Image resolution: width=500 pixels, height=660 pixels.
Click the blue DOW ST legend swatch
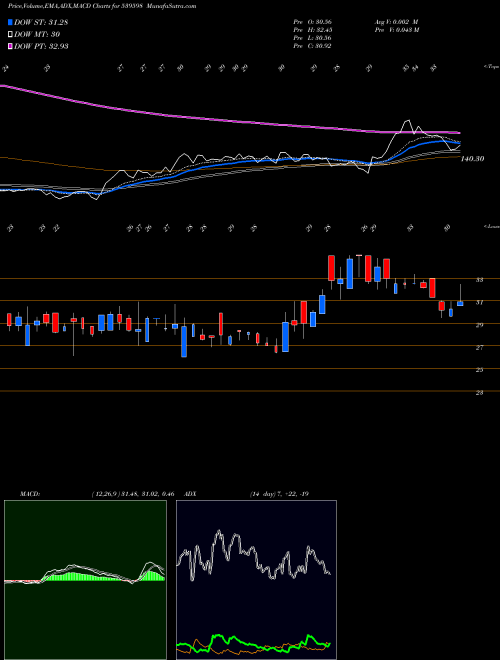(11, 23)
